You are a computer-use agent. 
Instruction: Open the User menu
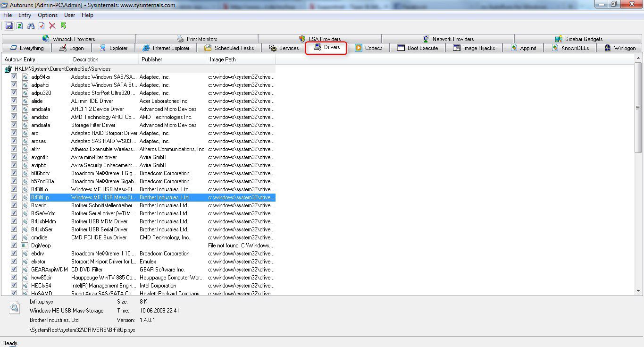tap(69, 15)
